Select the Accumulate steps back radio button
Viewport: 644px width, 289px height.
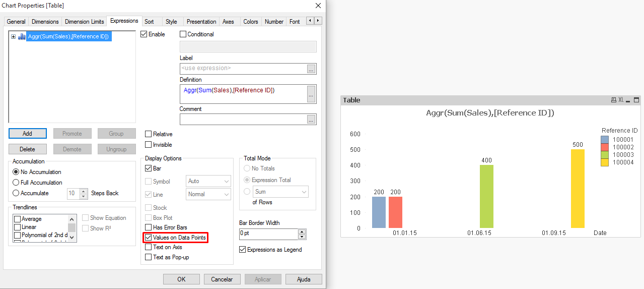(16, 193)
